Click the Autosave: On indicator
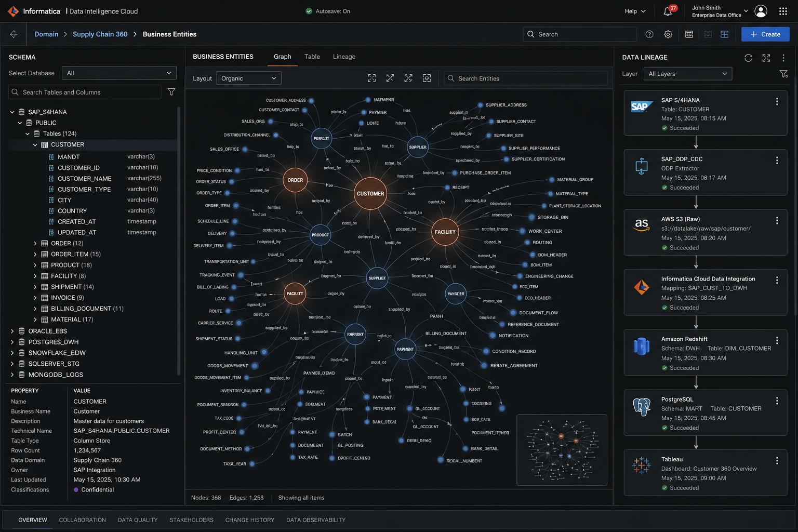 point(328,11)
